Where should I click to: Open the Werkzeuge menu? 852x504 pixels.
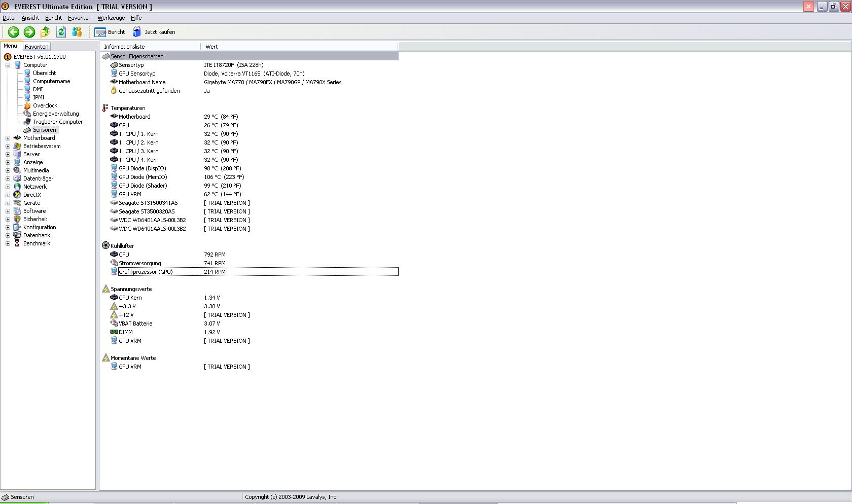111,18
